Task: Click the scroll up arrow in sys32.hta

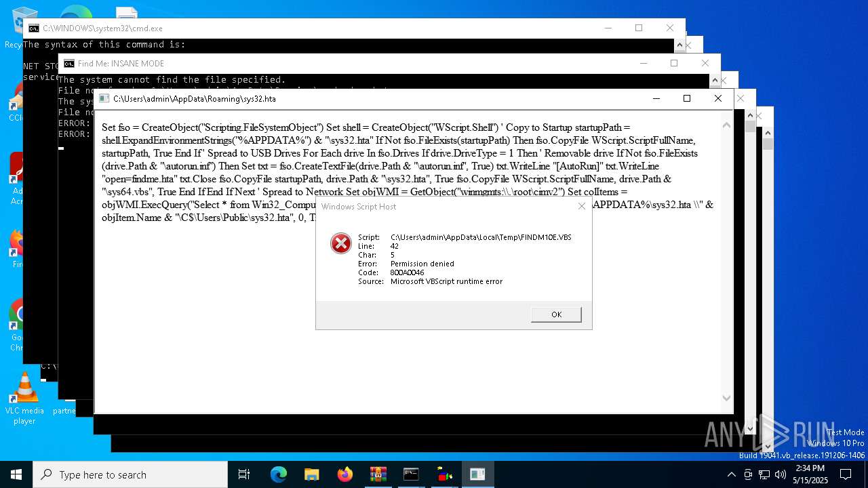Action: 726,125
